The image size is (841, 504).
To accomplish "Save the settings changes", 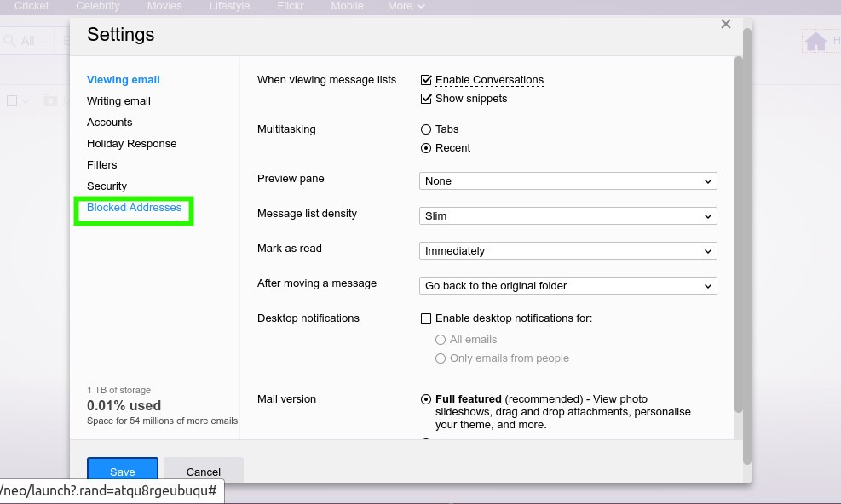I will click(x=122, y=472).
